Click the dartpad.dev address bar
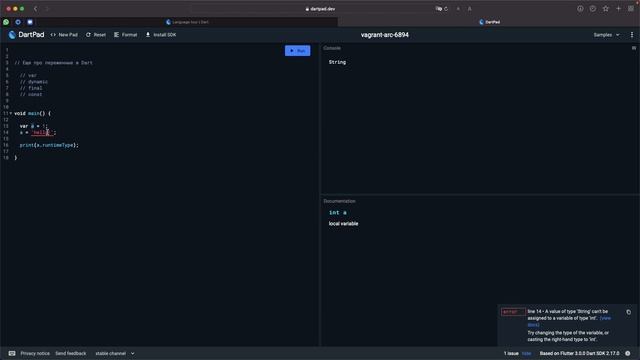The width and height of the screenshot is (640, 360). (320, 9)
